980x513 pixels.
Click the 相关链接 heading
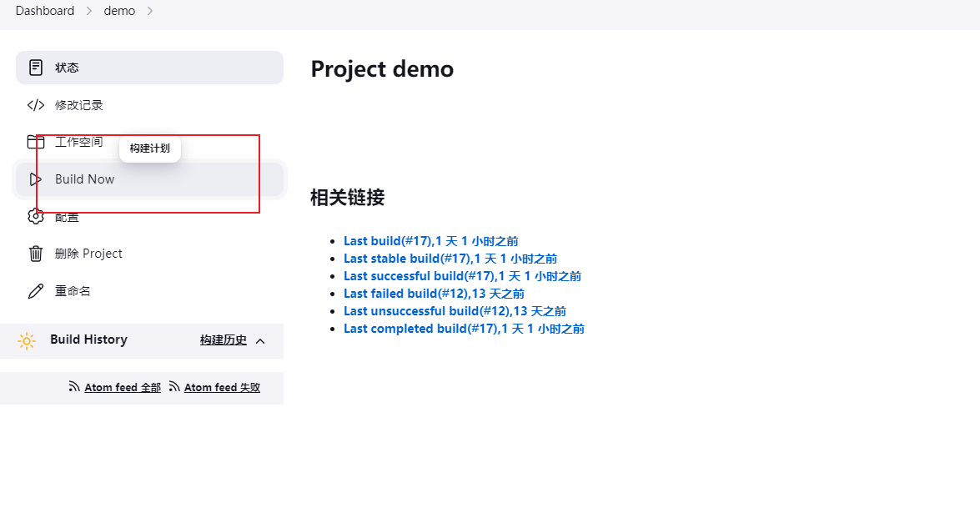(348, 198)
